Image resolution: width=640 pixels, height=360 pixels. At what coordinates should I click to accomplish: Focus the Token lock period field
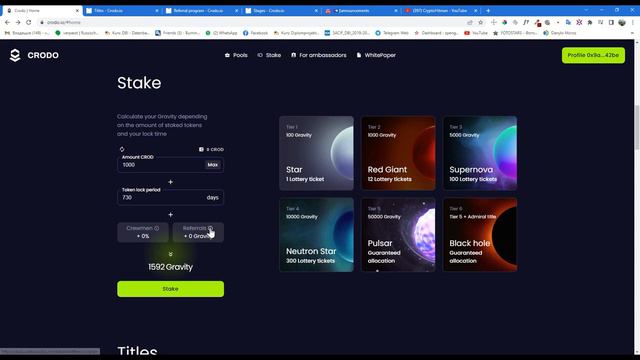tap(170, 198)
